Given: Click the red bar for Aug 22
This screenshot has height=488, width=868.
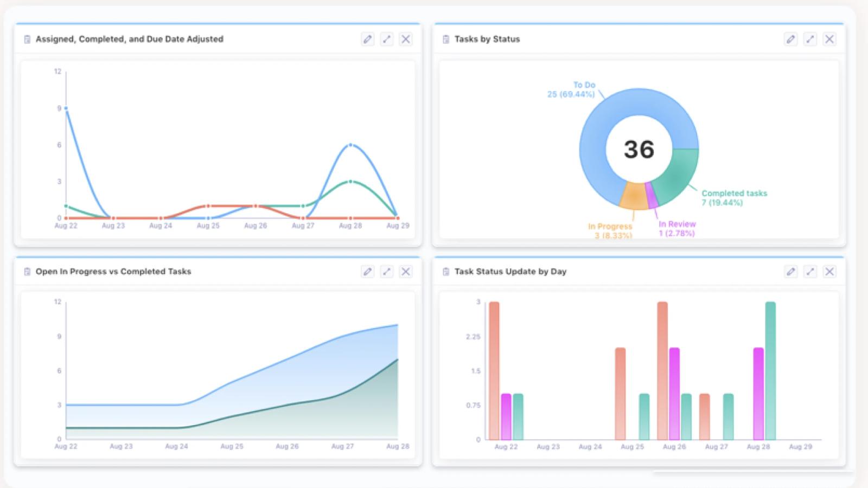Looking at the screenshot, I should [x=494, y=370].
